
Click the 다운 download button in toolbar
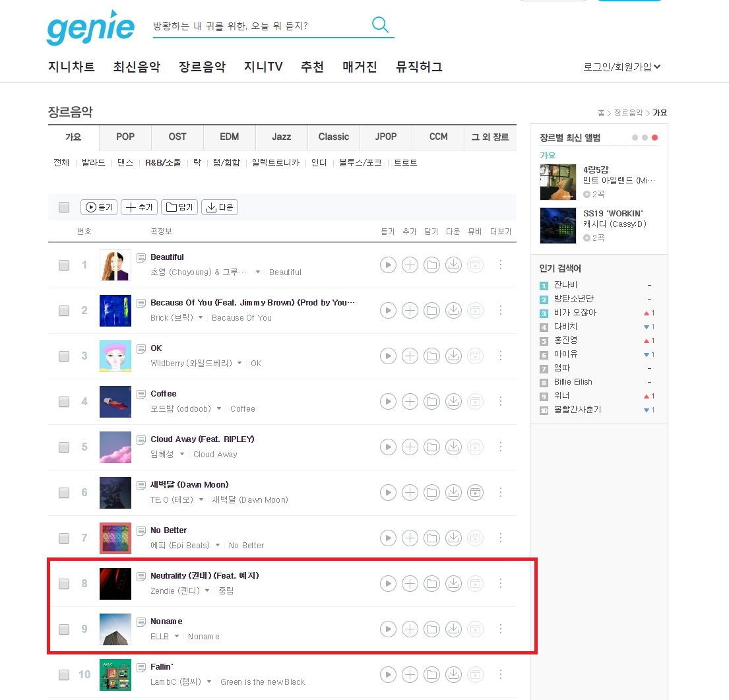pos(220,207)
